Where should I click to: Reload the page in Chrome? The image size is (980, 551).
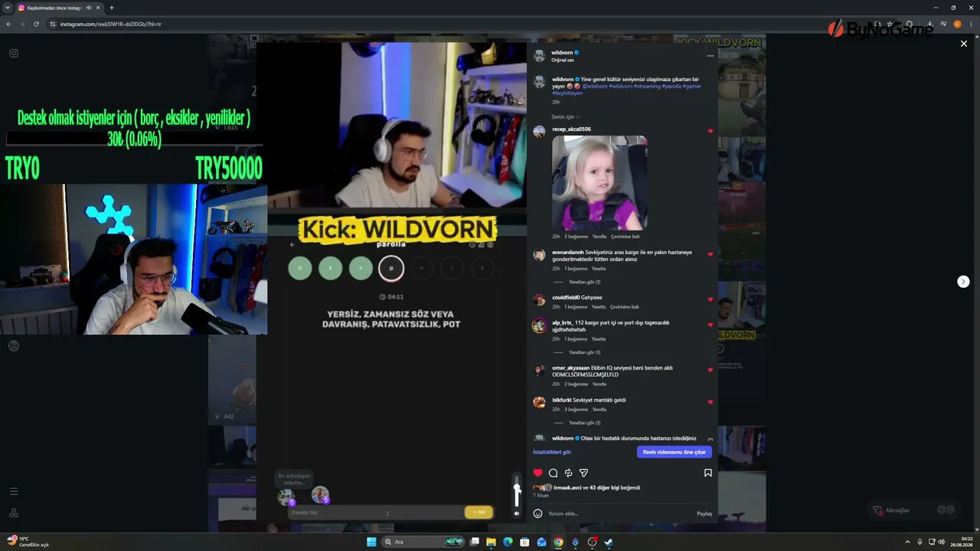point(36,24)
